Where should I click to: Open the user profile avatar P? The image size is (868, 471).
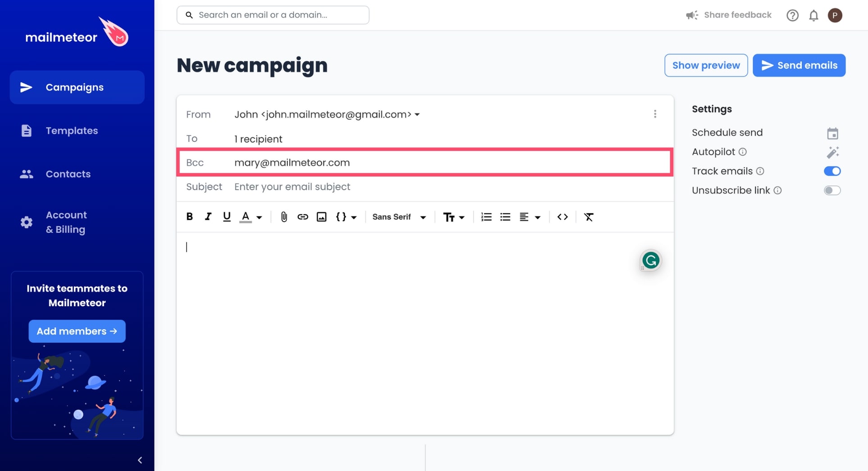pos(835,15)
